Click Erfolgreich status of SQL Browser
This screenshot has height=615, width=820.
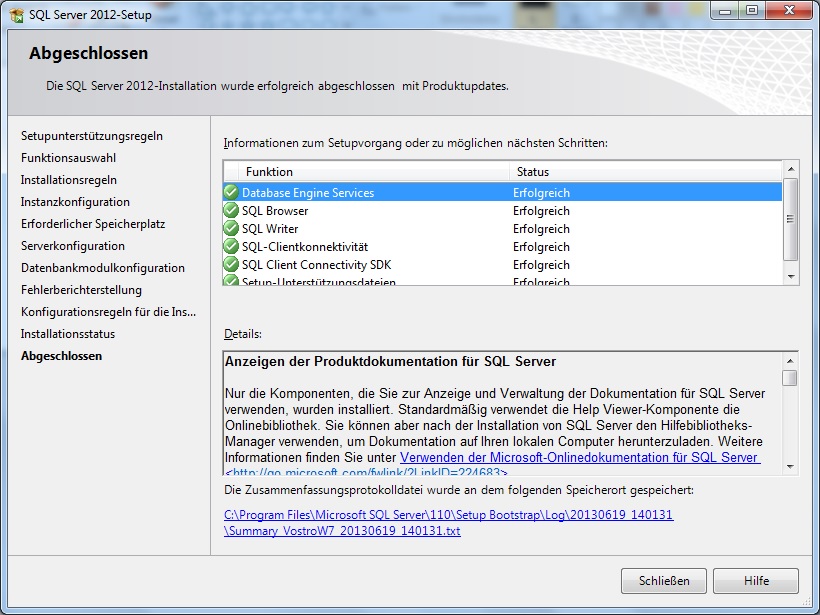[x=541, y=211]
